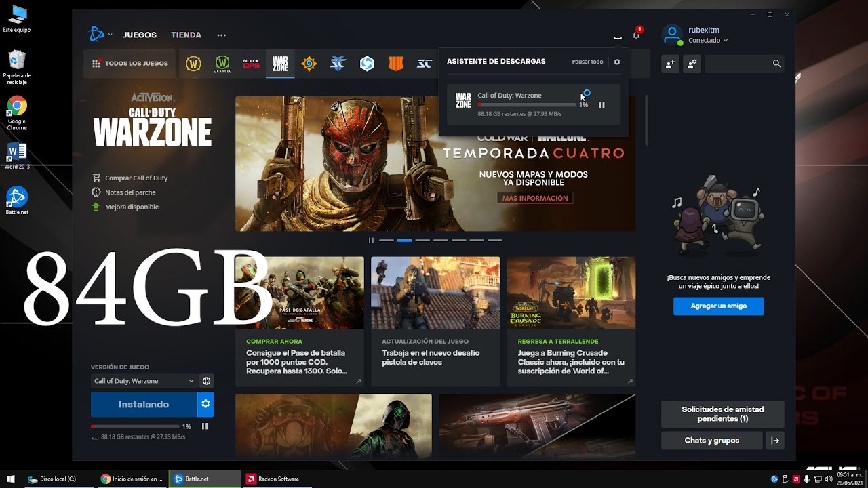Image resolution: width=868 pixels, height=488 pixels.
Task: Click the Agregar un amigo icon
Action: click(x=670, y=64)
